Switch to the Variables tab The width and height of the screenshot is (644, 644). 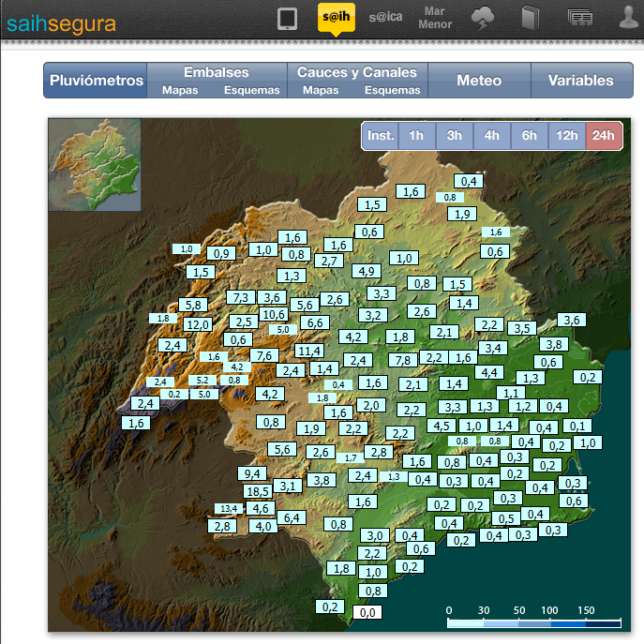(x=581, y=80)
